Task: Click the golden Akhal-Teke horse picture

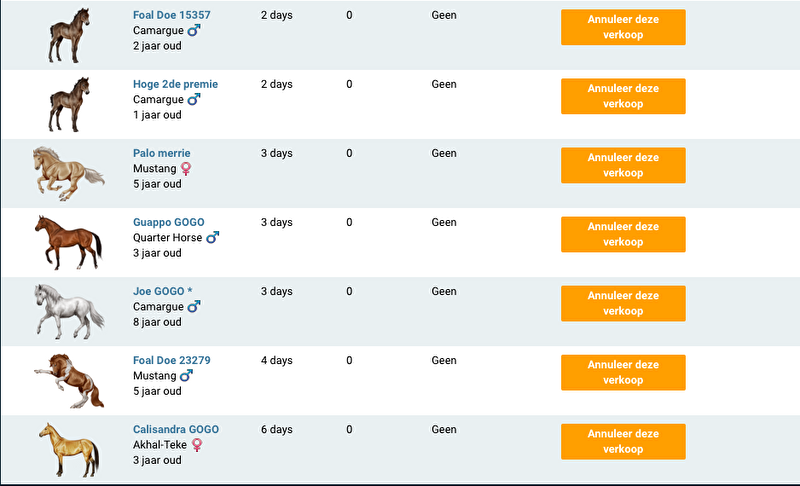Action: tap(68, 448)
